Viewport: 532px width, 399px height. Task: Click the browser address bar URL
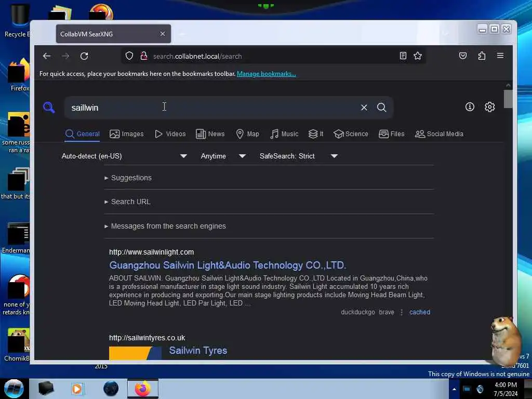click(197, 56)
